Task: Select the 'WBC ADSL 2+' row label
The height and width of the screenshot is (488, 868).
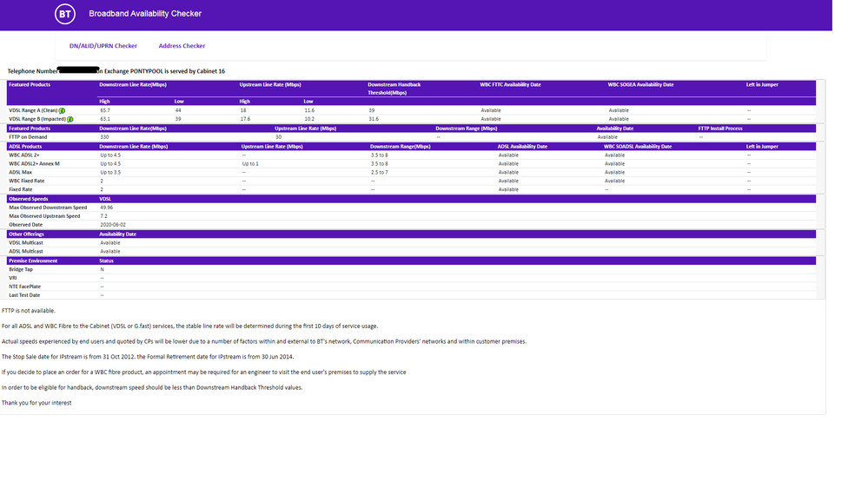Action: click(23, 155)
